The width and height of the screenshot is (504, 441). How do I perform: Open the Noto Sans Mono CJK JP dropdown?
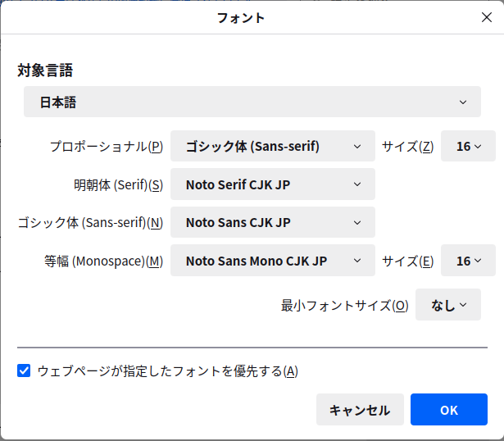click(272, 261)
